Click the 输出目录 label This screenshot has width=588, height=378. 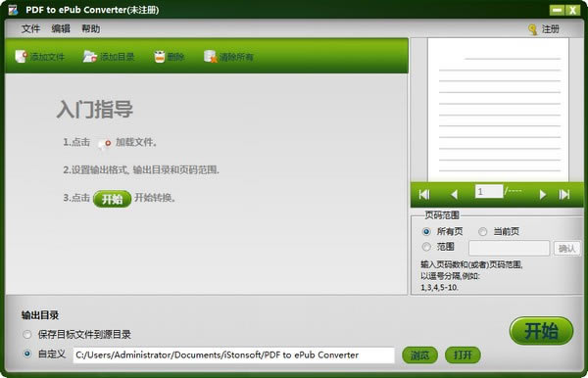(40, 315)
